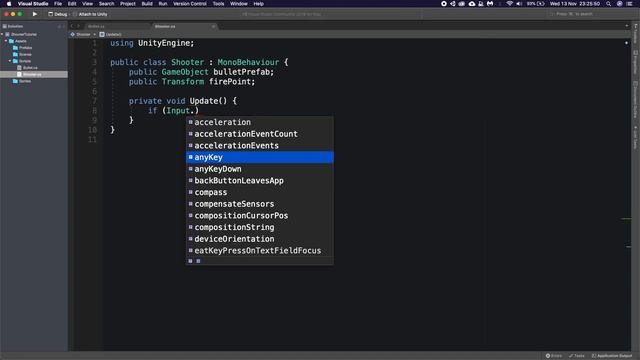Choose backButtonLeavesApp from the suggestions

pos(260,180)
